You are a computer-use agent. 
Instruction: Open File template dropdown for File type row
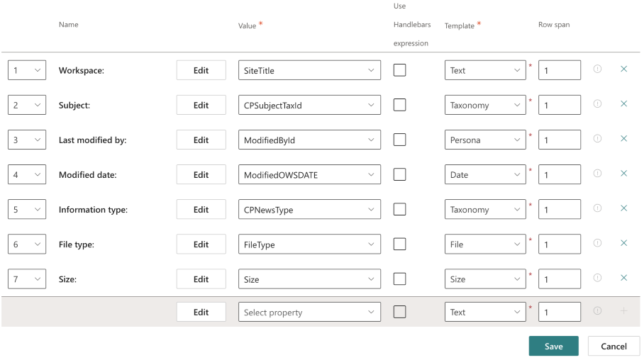[x=485, y=244]
